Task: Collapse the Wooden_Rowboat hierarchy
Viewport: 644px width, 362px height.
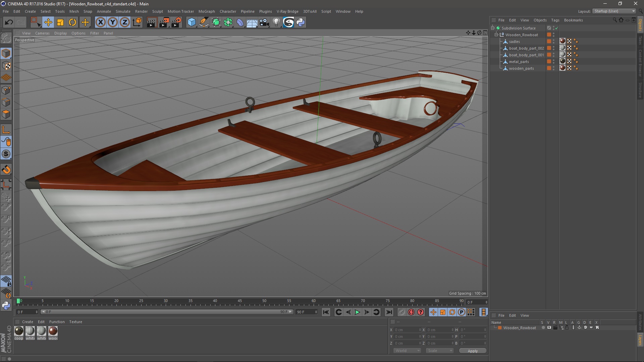Action: [x=496, y=35]
